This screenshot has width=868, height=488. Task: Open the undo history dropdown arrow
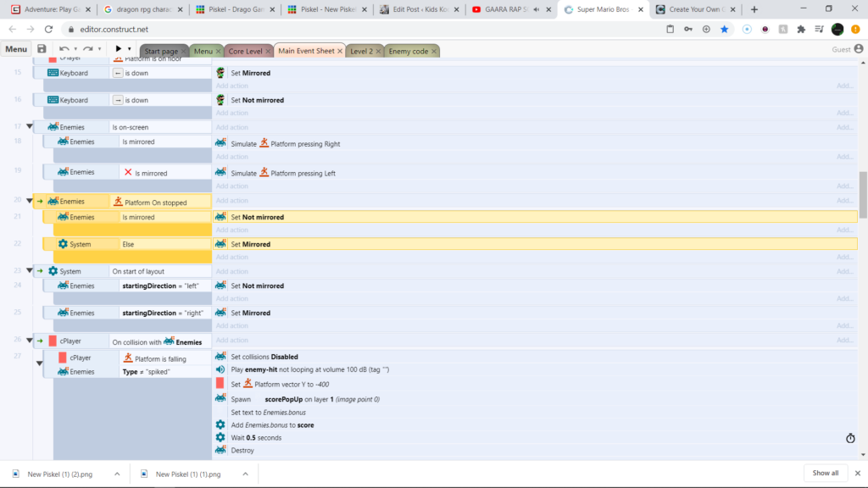75,49
